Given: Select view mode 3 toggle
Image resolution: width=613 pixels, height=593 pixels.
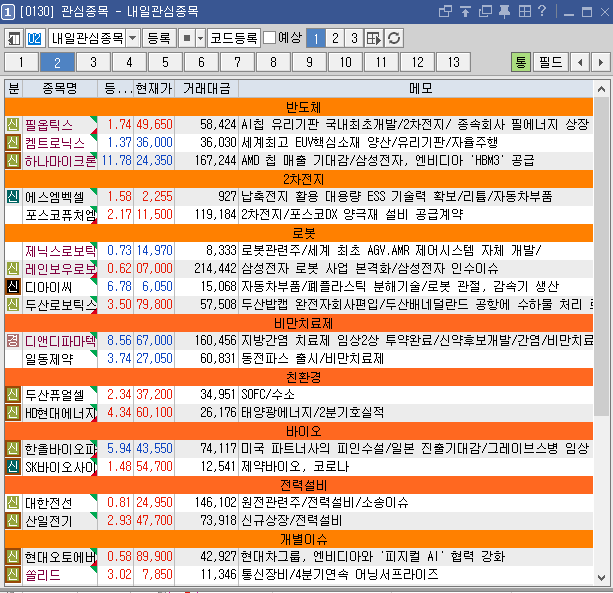Looking at the screenshot, I should click(354, 38).
